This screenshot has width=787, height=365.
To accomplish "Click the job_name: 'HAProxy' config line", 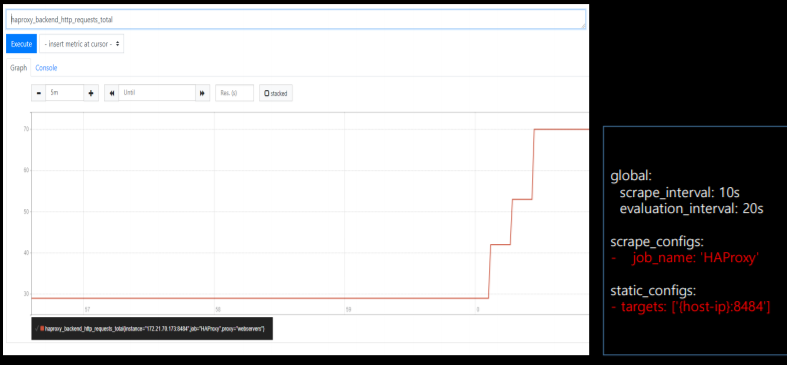I will point(685,258).
